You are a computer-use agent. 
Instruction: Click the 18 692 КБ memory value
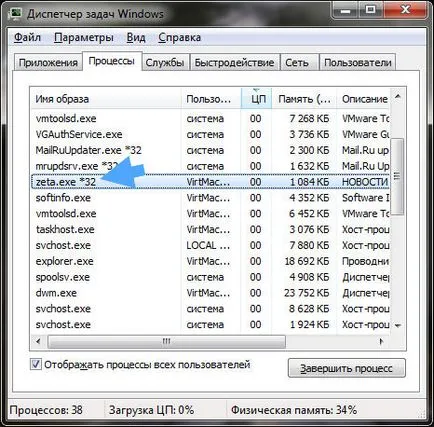tap(307, 261)
